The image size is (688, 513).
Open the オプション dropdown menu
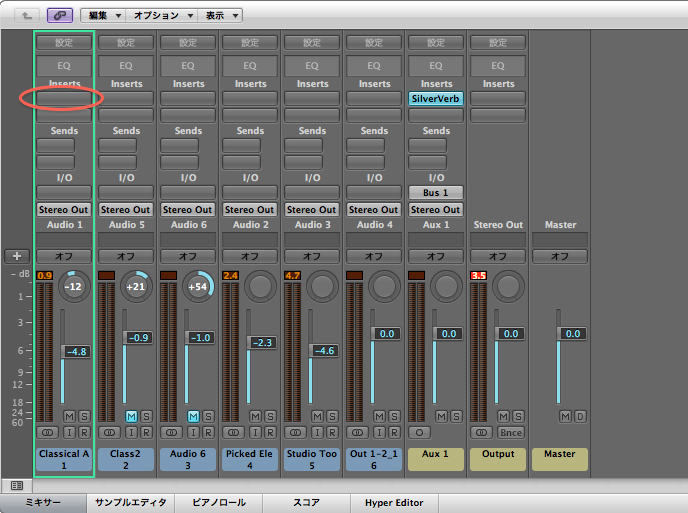point(162,15)
